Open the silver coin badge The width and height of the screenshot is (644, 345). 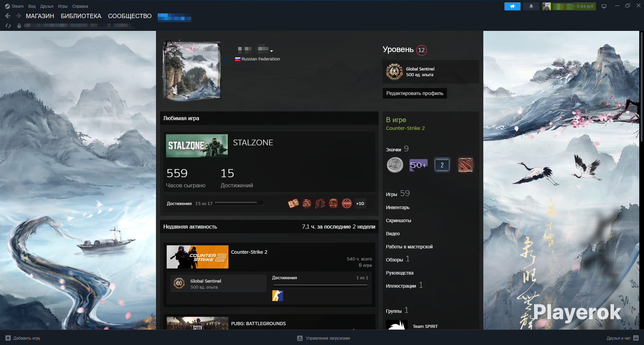pos(395,165)
